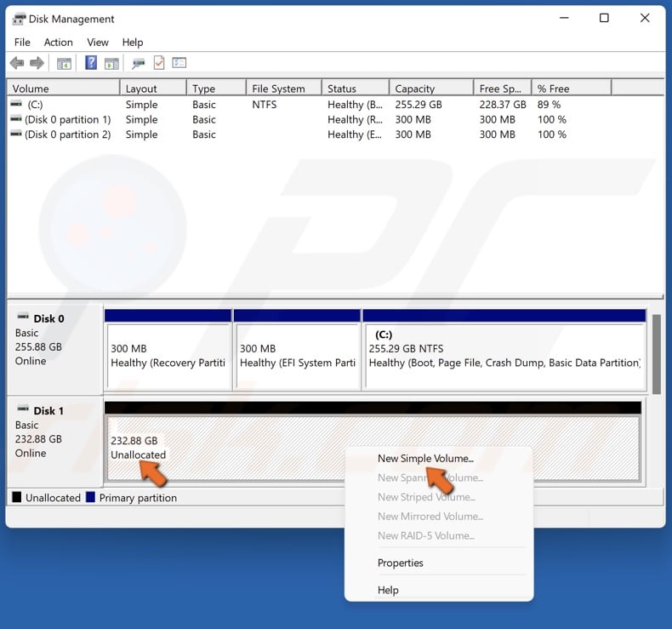Click the 89 % free cell
This screenshot has width=672, height=629.
549,104
